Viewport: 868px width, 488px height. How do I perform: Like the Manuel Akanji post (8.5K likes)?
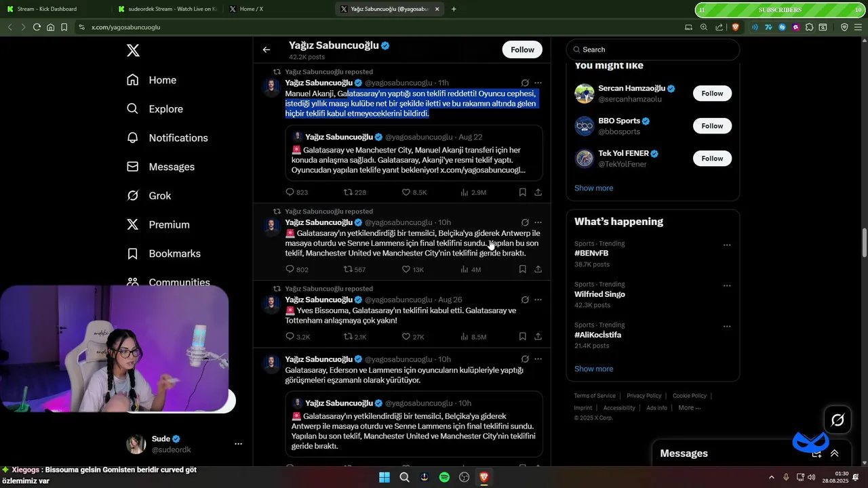click(414, 192)
